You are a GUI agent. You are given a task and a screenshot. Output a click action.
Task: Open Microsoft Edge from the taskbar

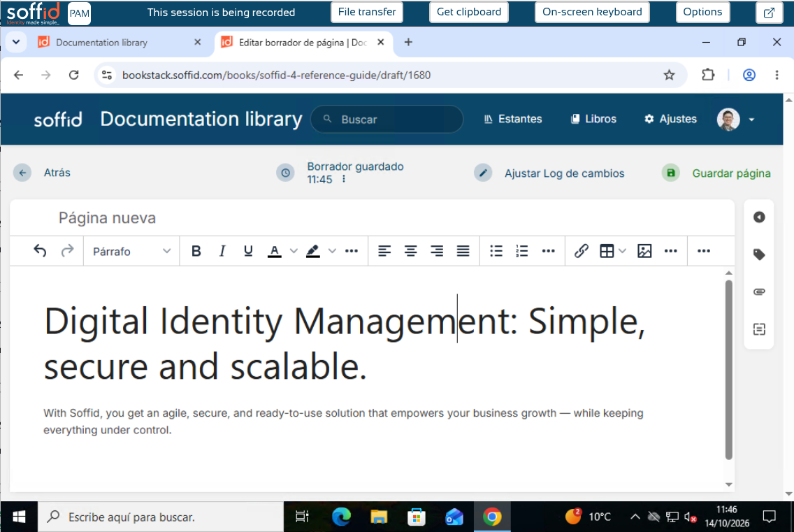[341, 517]
